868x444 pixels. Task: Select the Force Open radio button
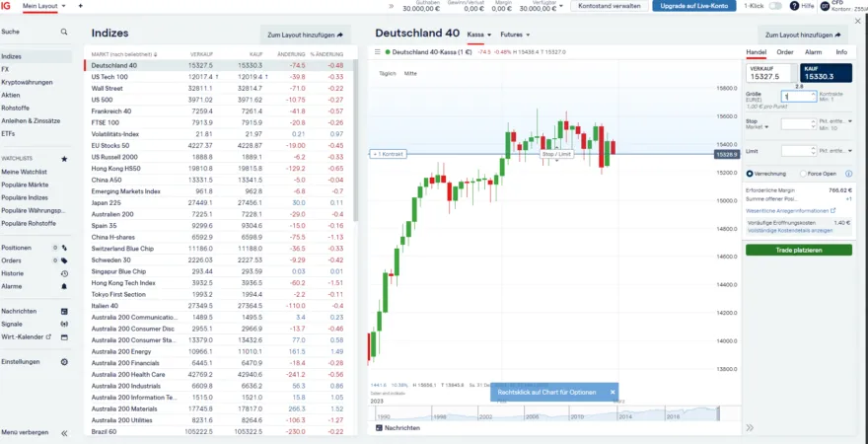[x=802, y=173]
